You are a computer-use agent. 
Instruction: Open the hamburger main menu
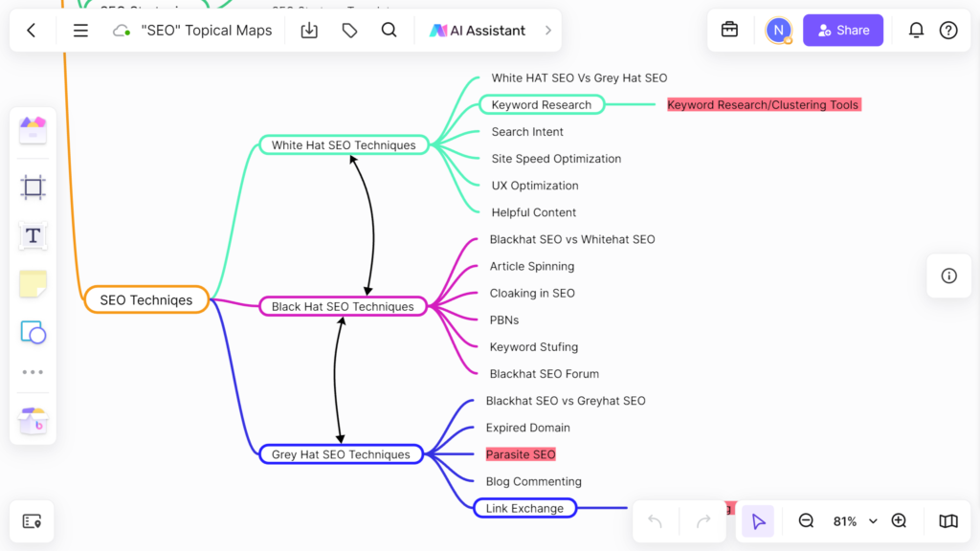(80, 31)
